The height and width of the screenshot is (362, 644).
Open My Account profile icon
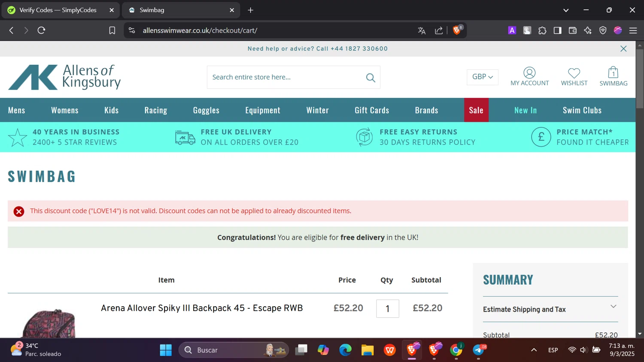tap(529, 77)
